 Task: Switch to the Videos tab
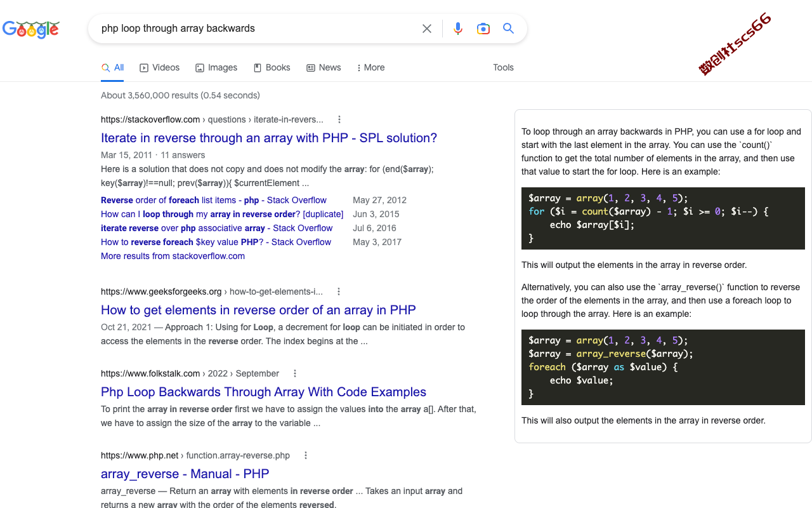pyautogui.click(x=160, y=68)
